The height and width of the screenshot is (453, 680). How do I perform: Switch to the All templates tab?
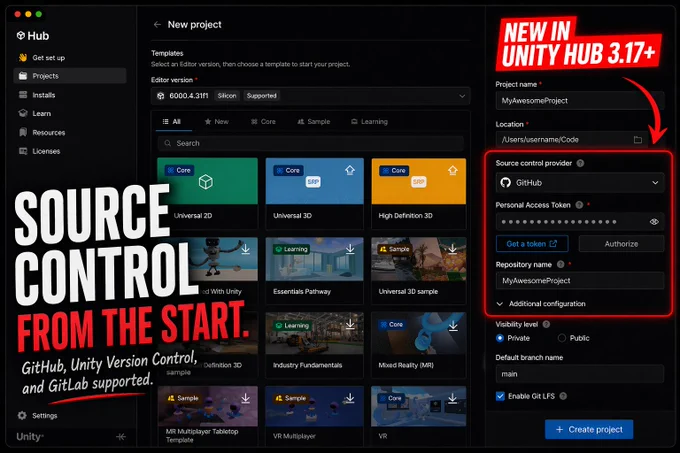click(172, 122)
